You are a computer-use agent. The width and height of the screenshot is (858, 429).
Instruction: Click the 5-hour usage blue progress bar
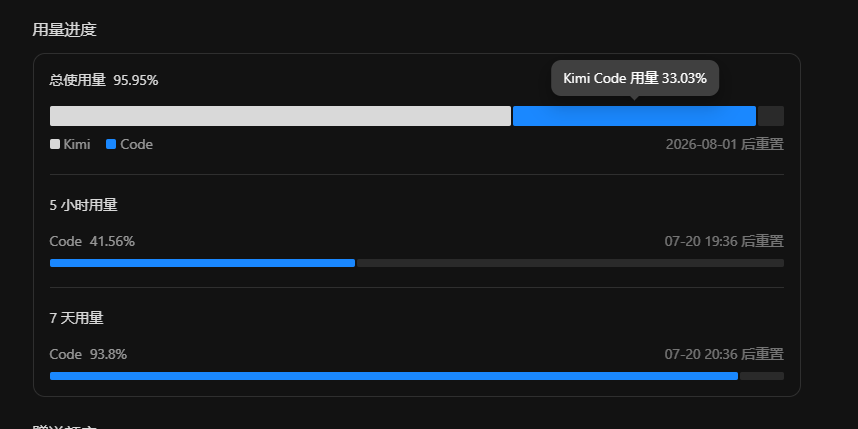(x=202, y=263)
